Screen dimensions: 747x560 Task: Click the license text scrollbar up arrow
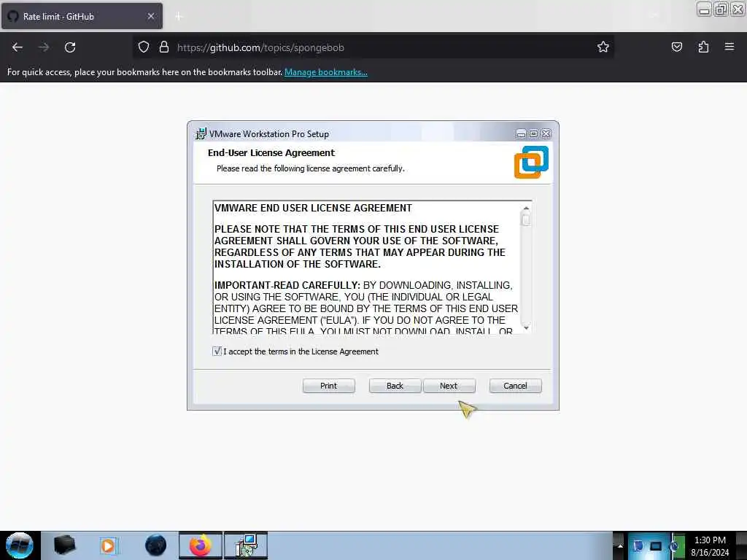[x=526, y=208]
